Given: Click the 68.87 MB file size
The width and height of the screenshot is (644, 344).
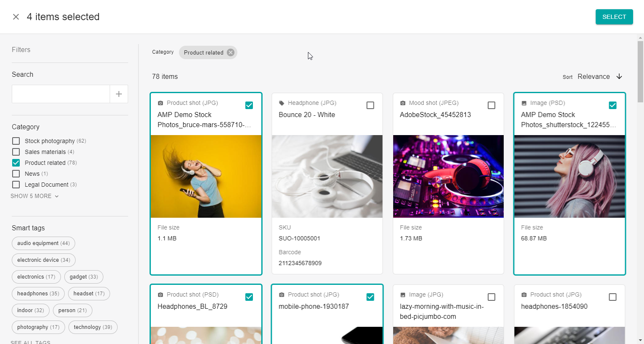Looking at the screenshot, I should (534, 238).
